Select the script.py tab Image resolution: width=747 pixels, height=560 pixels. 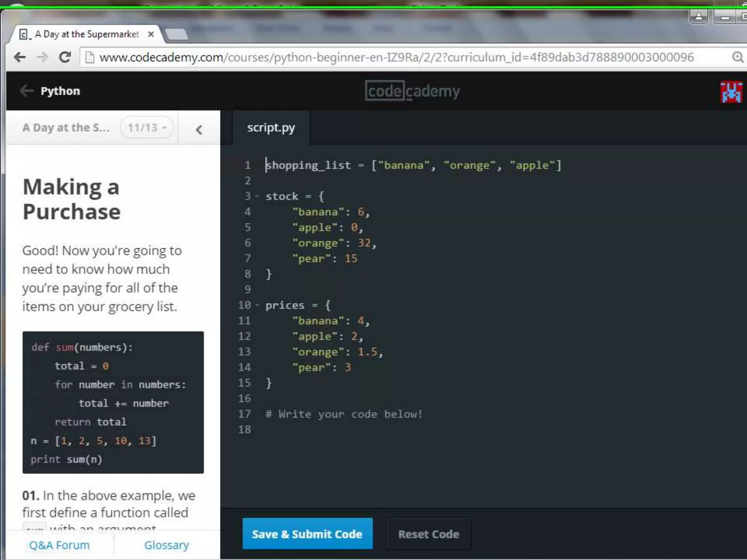(x=271, y=128)
